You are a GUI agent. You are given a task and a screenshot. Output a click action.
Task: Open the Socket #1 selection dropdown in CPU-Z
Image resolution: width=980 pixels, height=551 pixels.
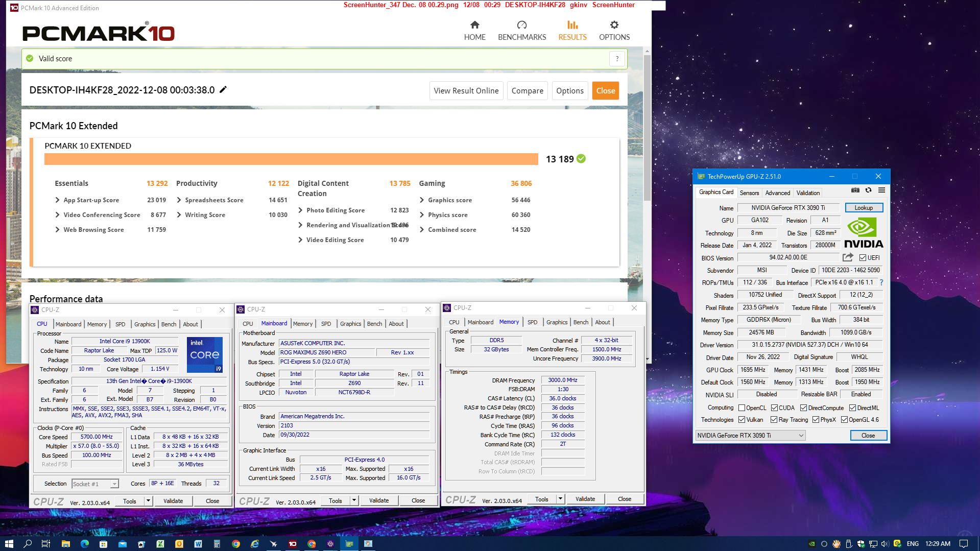tap(95, 484)
